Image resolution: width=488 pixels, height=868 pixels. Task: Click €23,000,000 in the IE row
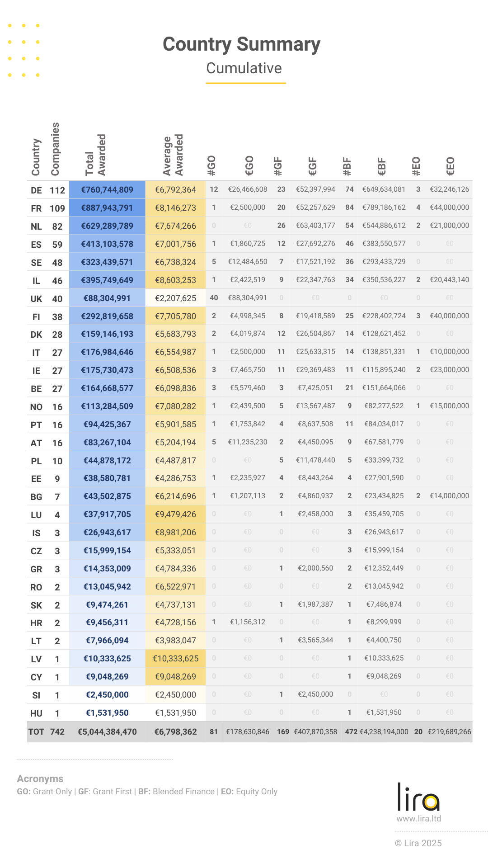pyautogui.click(x=450, y=370)
